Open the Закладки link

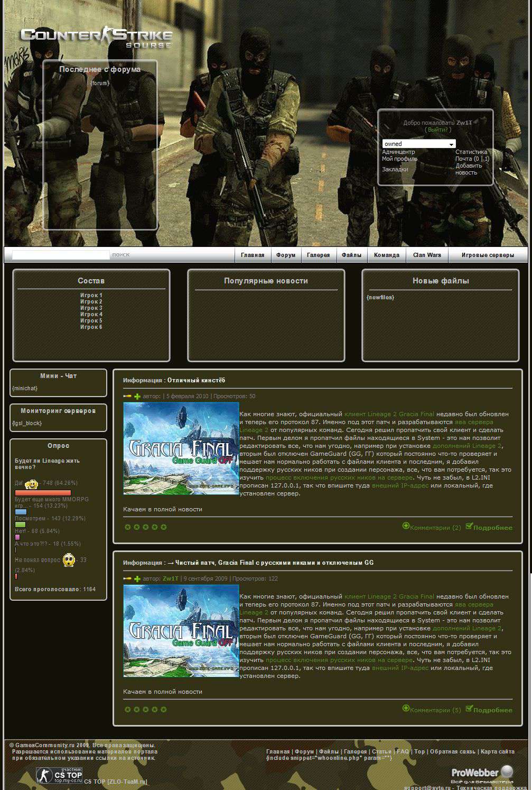[395, 169]
